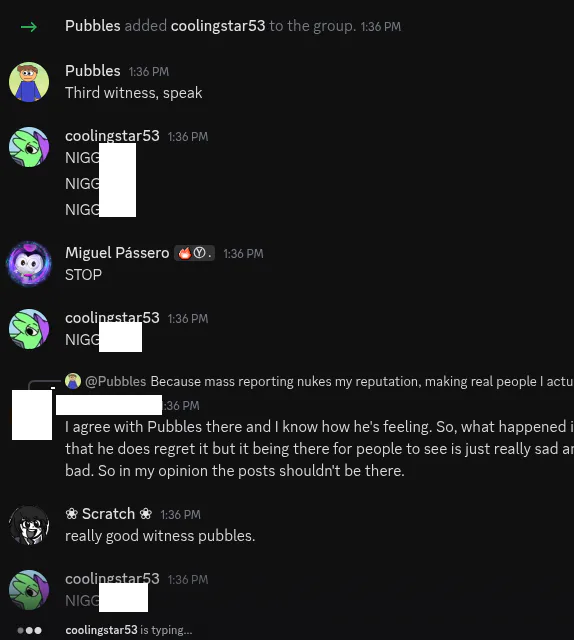Open Miguel Pássero's avatar profile
The height and width of the screenshot is (640, 574).
point(29,264)
